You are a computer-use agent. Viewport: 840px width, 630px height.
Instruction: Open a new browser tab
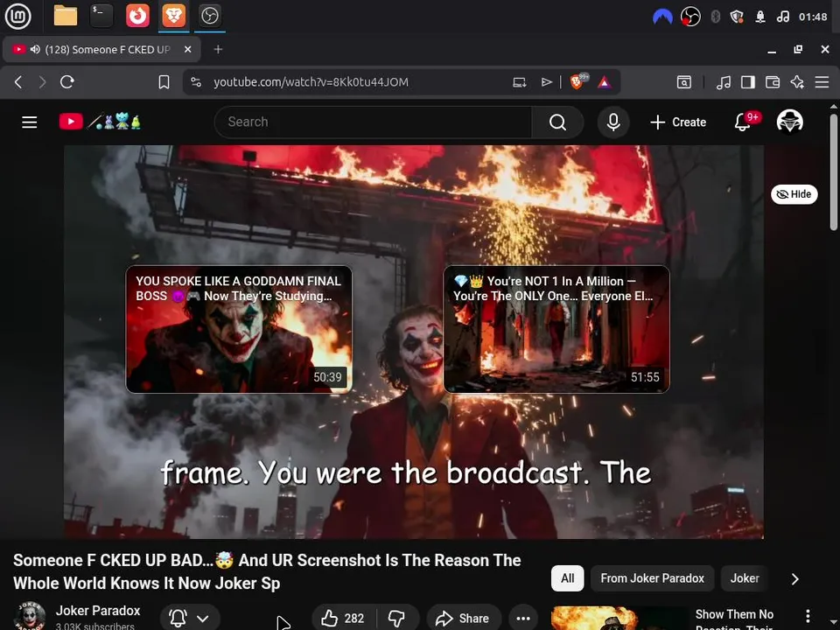pos(218,49)
